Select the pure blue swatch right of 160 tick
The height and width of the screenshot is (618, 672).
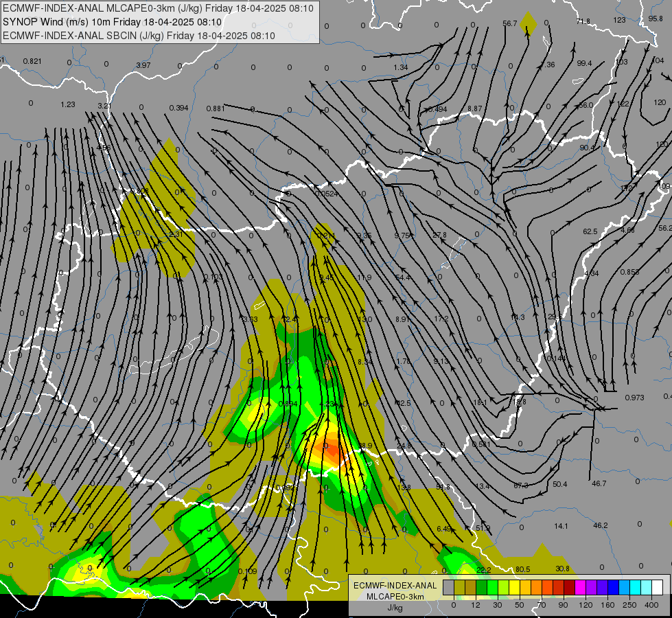click(614, 587)
